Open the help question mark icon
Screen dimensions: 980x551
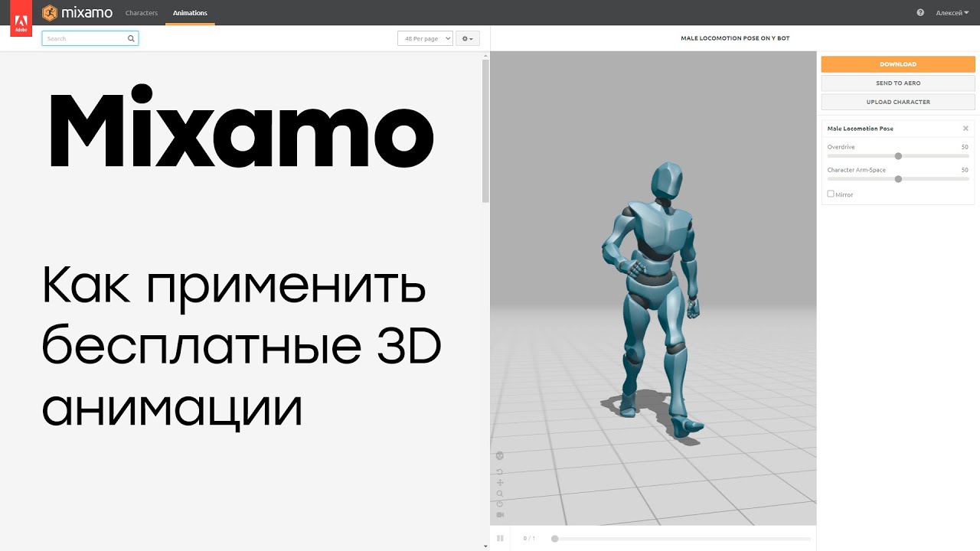[x=920, y=13]
